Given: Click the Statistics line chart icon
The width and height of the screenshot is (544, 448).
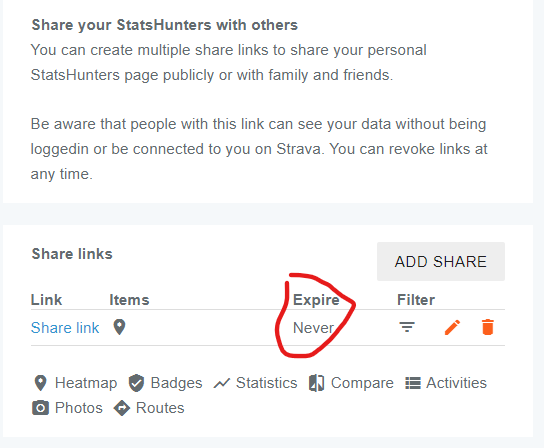Looking at the screenshot, I should tap(222, 383).
